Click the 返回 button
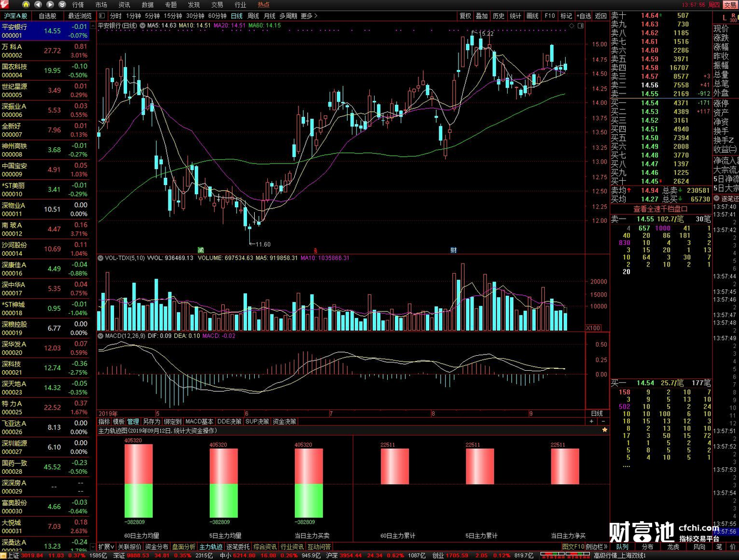Image resolution: width=739 pixels, height=560 pixels. coord(601,16)
